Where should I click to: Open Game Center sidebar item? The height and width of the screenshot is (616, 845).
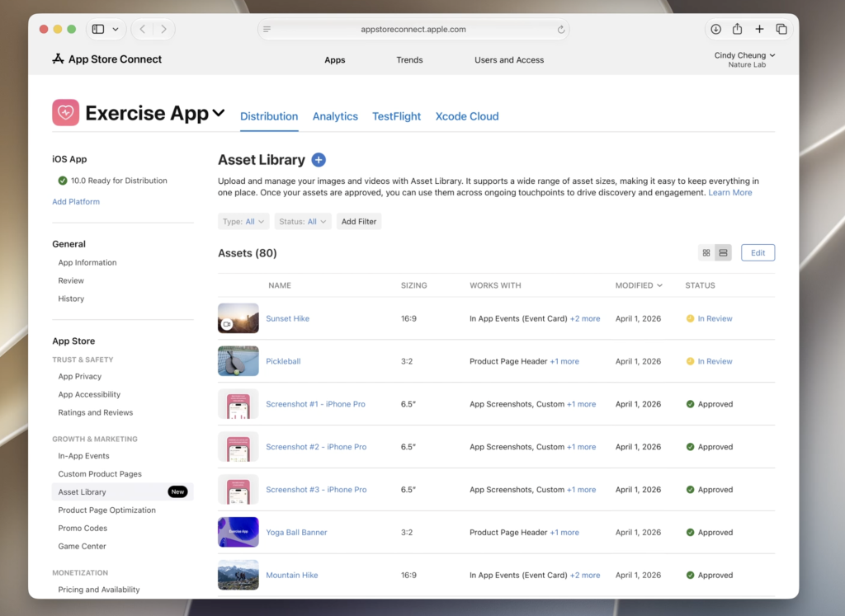pyautogui.click(x=82, y=546)
